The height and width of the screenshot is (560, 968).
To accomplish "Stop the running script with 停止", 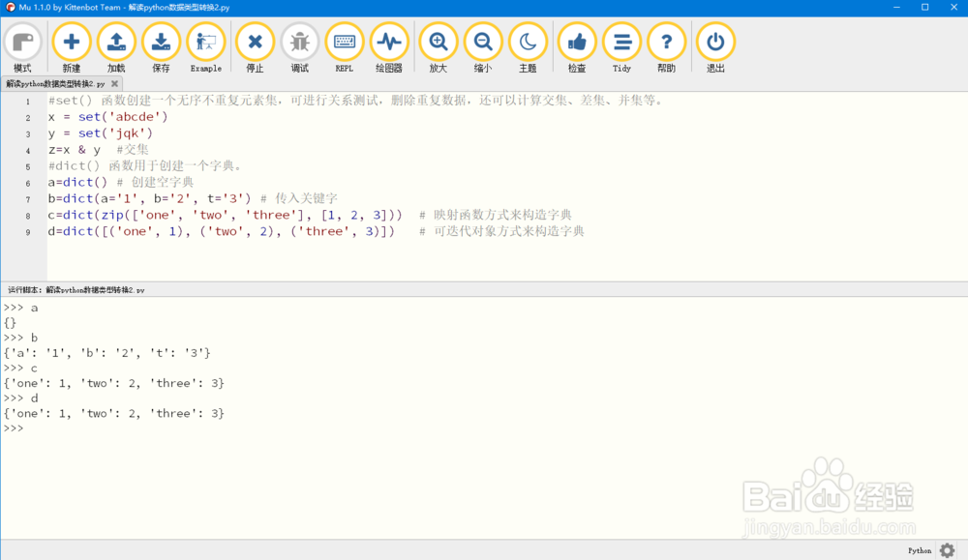I will pos(254,45).
